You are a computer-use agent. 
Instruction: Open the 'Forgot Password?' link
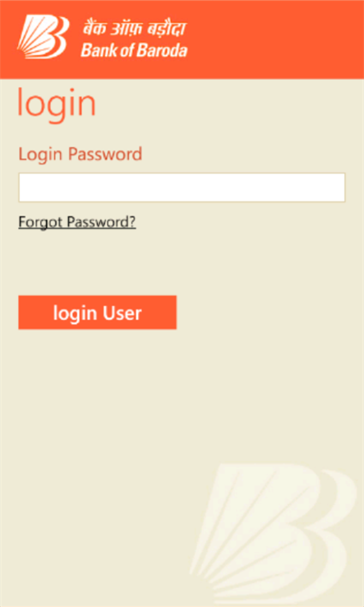pos(77,222)
